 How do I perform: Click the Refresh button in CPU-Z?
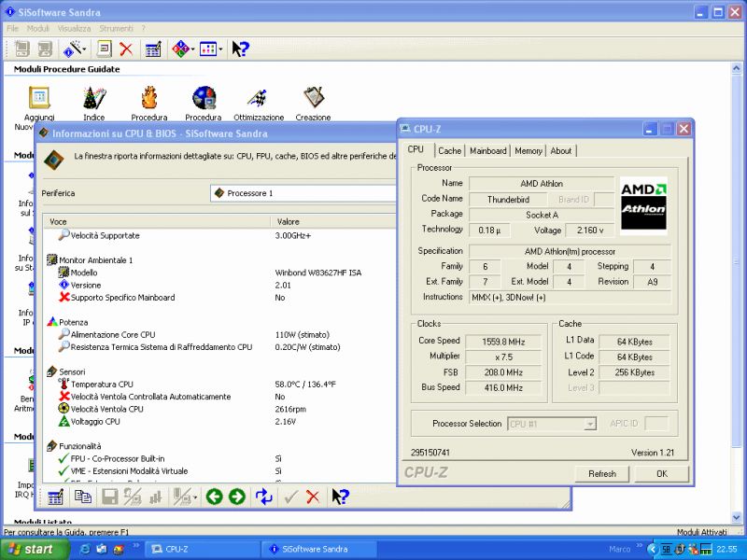[x=602, y=474]
